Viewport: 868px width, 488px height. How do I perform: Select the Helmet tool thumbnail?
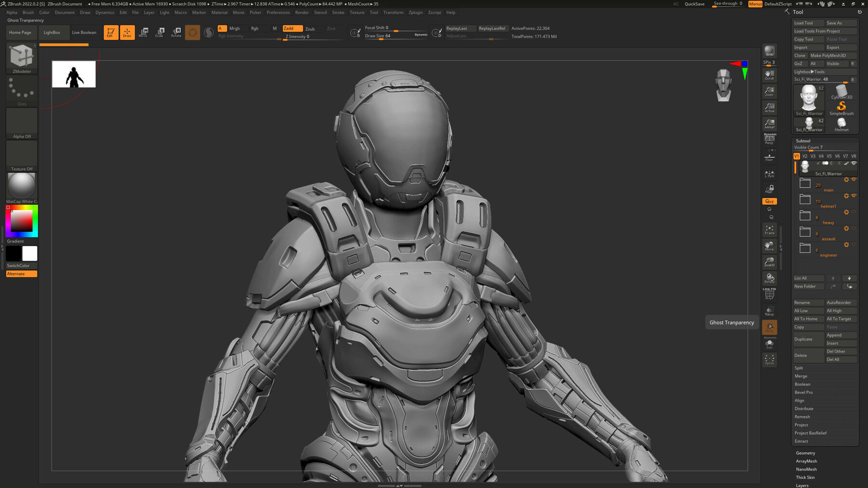tap(841, 125)
